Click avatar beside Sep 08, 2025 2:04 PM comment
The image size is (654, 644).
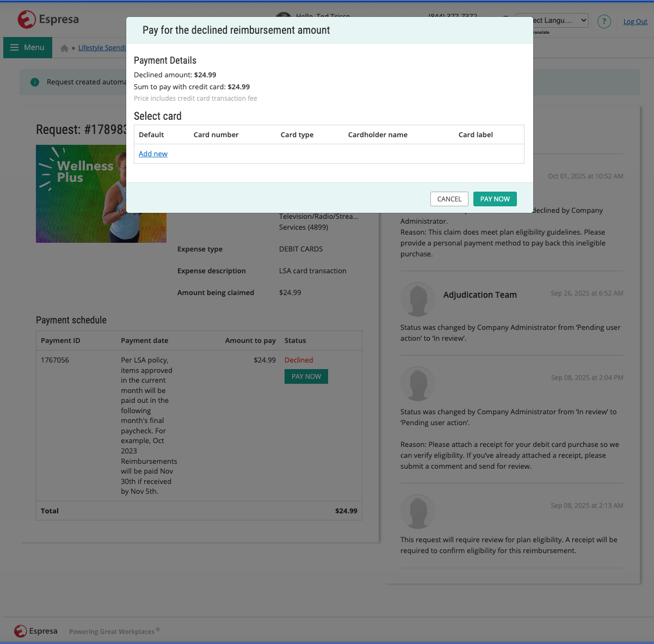[x=418, y=383]
